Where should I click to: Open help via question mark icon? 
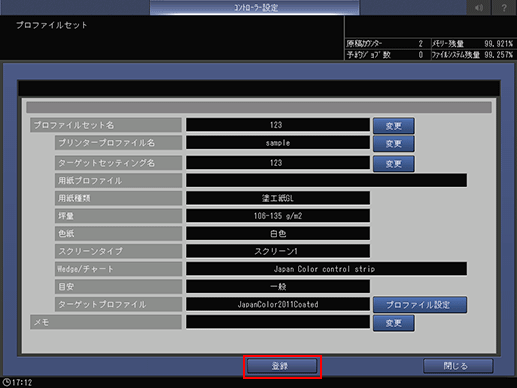504,7
